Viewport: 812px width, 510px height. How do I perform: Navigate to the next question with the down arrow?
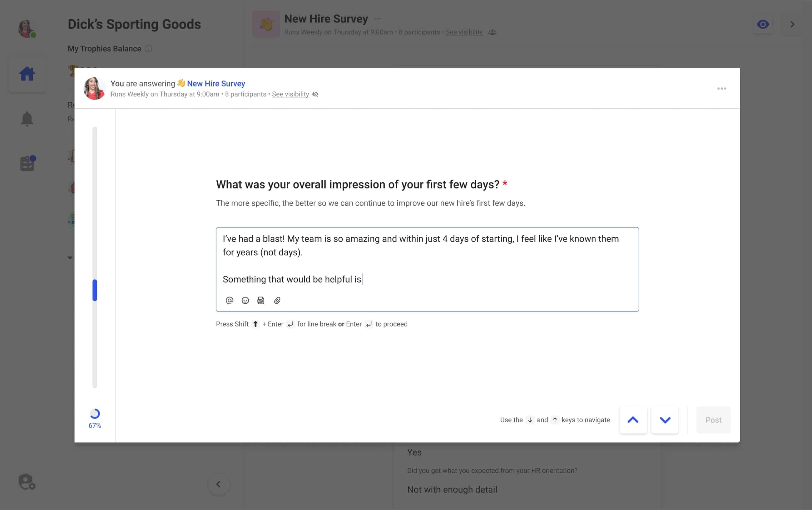point(665,420)
